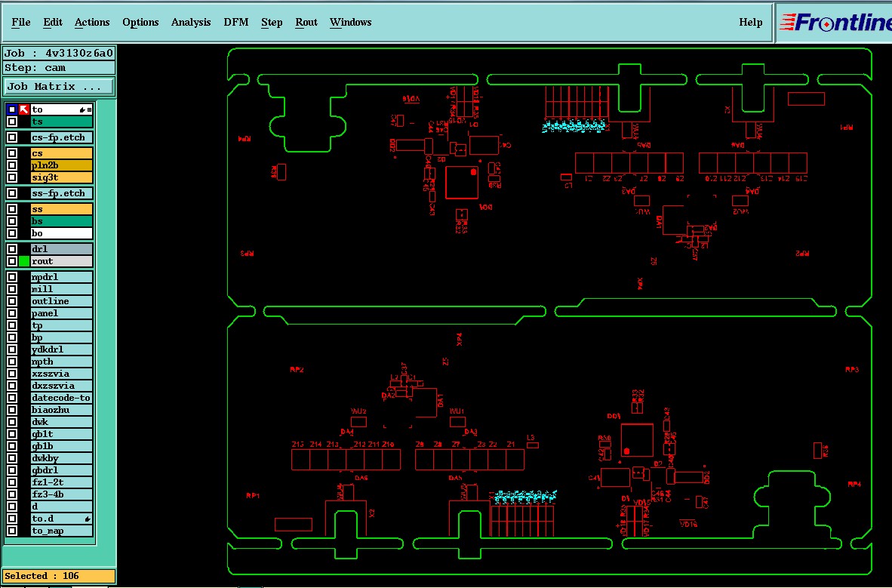Click the 'Step: cam' field
Viewport: 892px width, 588px height.
(x=59, y=68)
